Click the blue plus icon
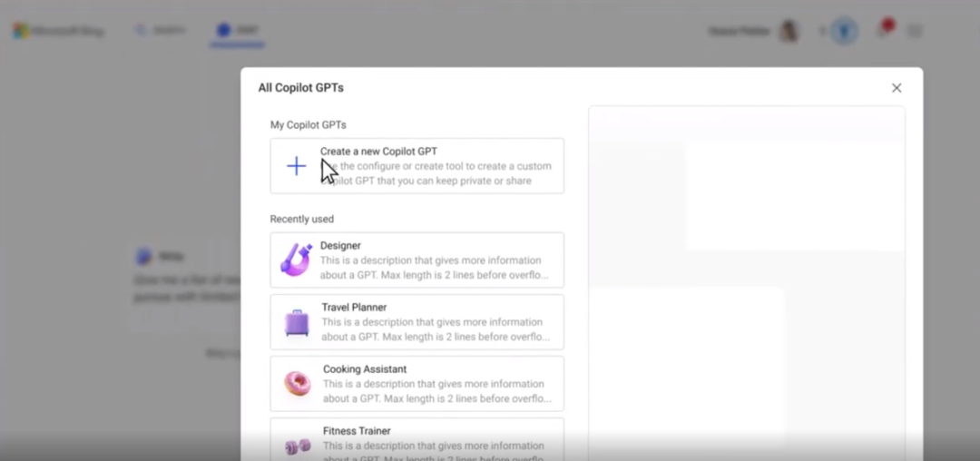980x461 pixels. point(296,166)
